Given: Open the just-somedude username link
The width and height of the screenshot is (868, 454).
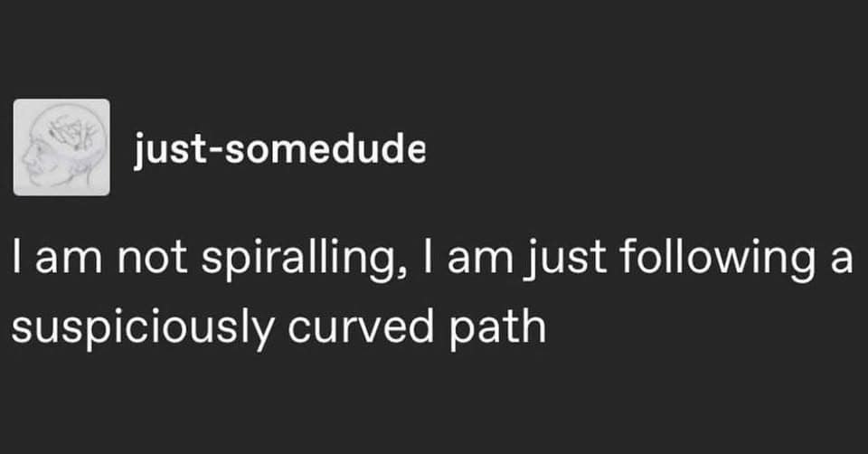Looking at the screenshot, I should tap(278, 149).
